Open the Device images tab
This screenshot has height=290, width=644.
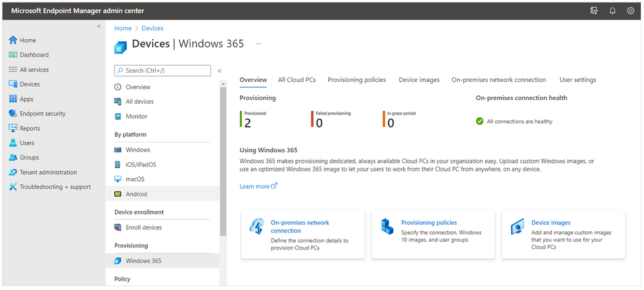(x=419, y=80)
